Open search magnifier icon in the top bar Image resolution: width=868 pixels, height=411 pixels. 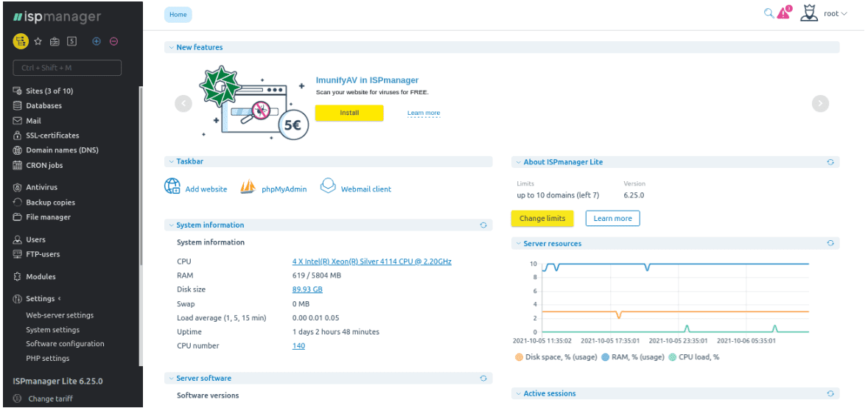(x=769, y=13)
